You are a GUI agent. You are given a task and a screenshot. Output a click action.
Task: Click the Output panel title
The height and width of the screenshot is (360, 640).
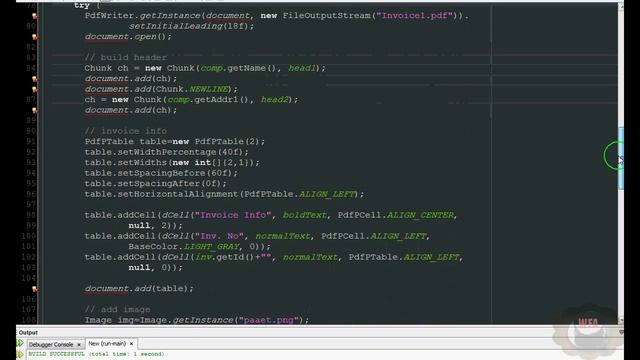[28, 333]
